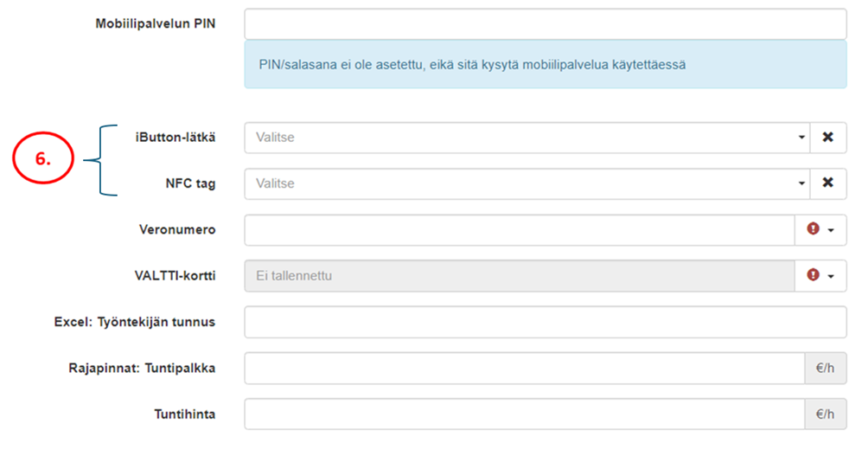Screen dimensions: 868x456
Task: Expand the caret arrow next to VALTTI-kortti warning
Action: click(x=832, y=276)
